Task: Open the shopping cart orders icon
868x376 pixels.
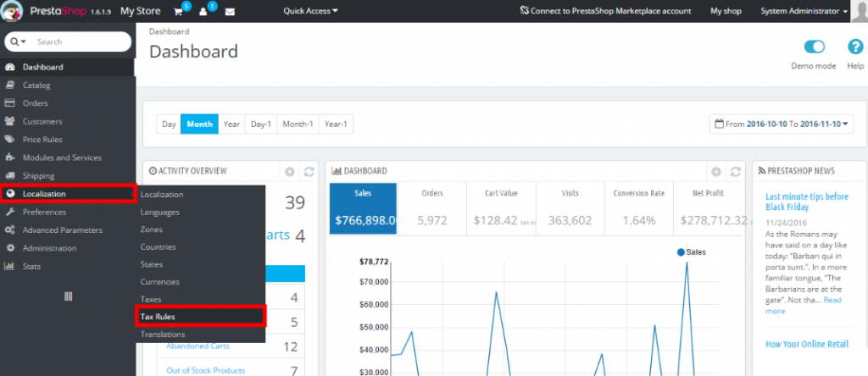Action: (178, 12)
